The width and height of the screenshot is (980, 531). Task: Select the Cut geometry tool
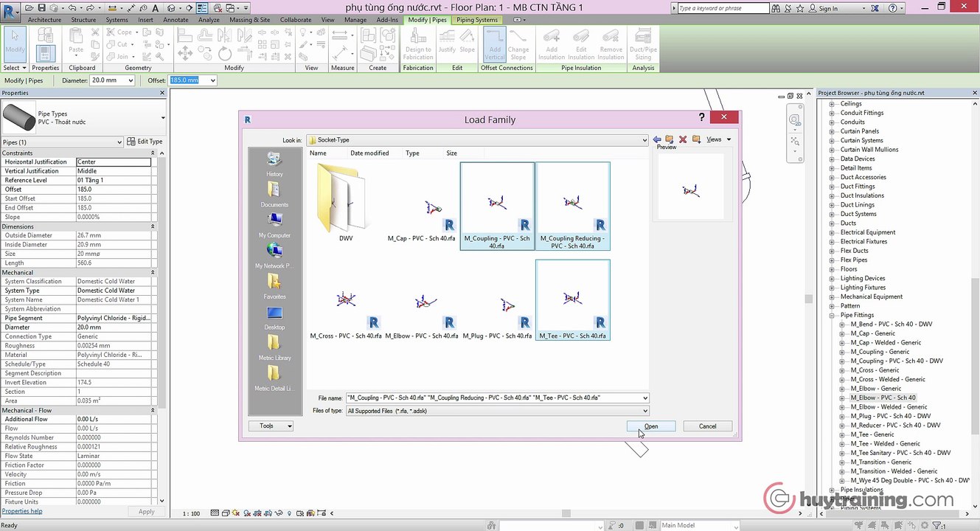tap(118, 44)
